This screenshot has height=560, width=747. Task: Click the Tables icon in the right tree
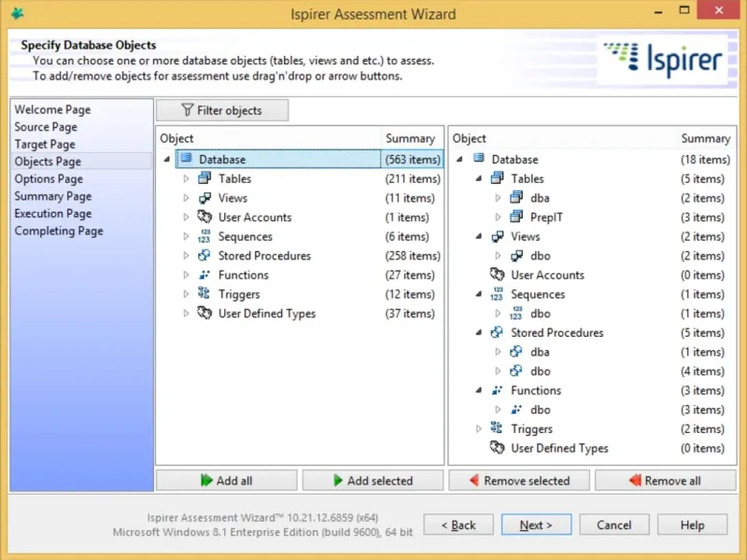[498, 178]
